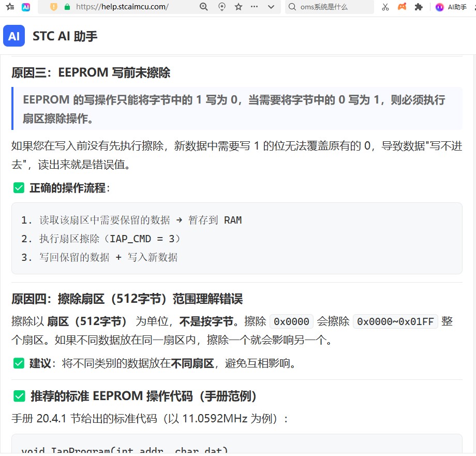Click the inline code 0x0000
Screen dimensions: 476x456
[291, 321]
